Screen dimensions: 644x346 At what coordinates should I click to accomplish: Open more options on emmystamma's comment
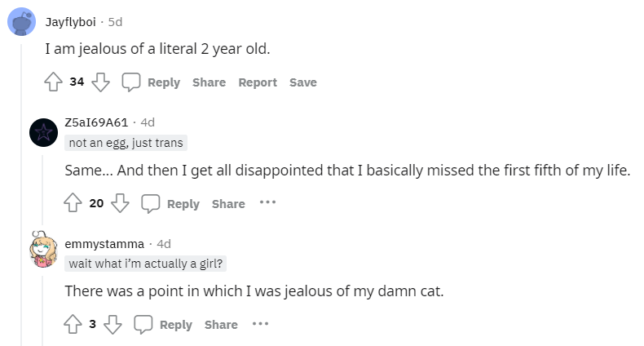click(260, 324)
